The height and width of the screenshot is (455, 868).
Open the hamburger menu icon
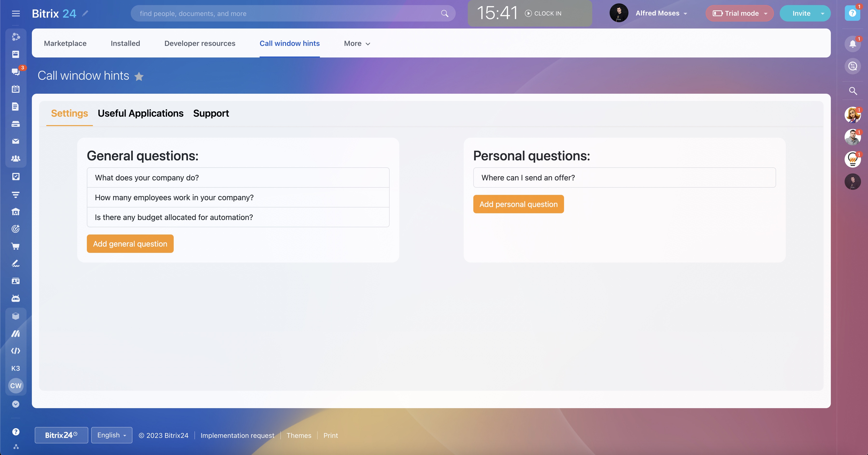click(x=16, y=14)
